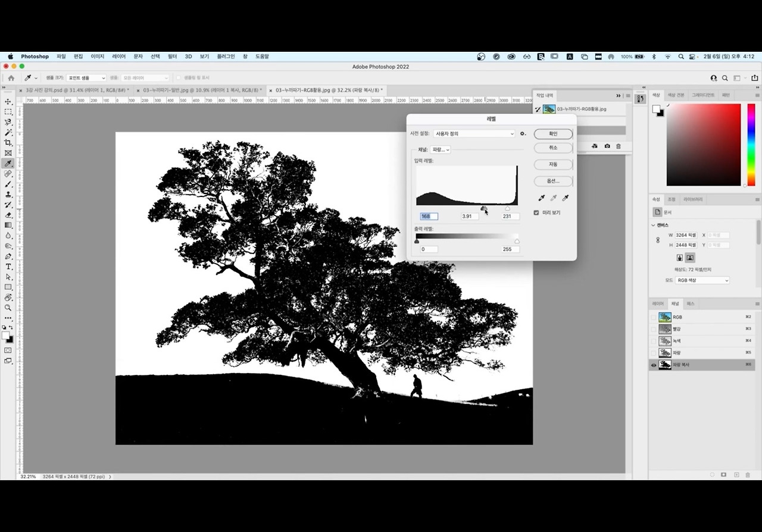This screenshot has height=532, width=762.
Task: Click the 옵션... button in Levels
Action: click(553, 181)
